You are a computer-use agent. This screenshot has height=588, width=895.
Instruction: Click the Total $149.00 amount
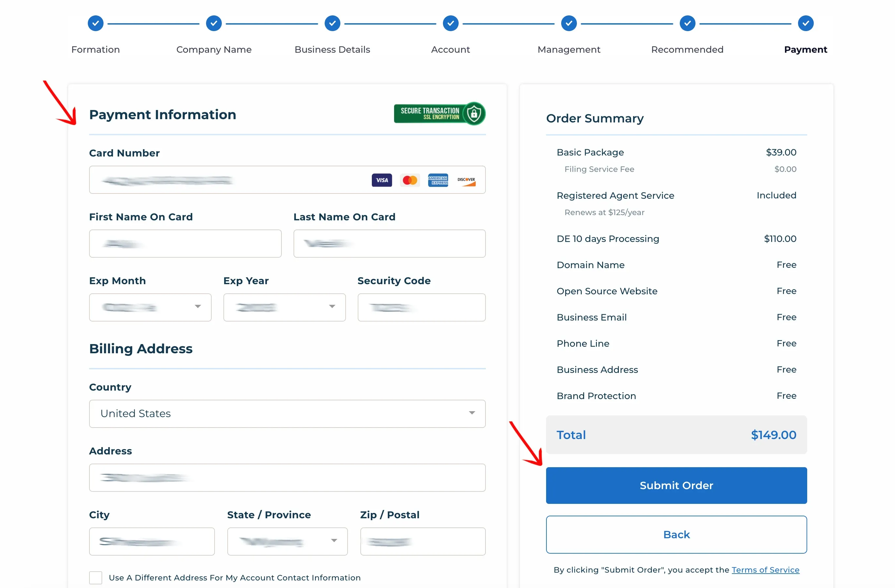click(773, 435)
